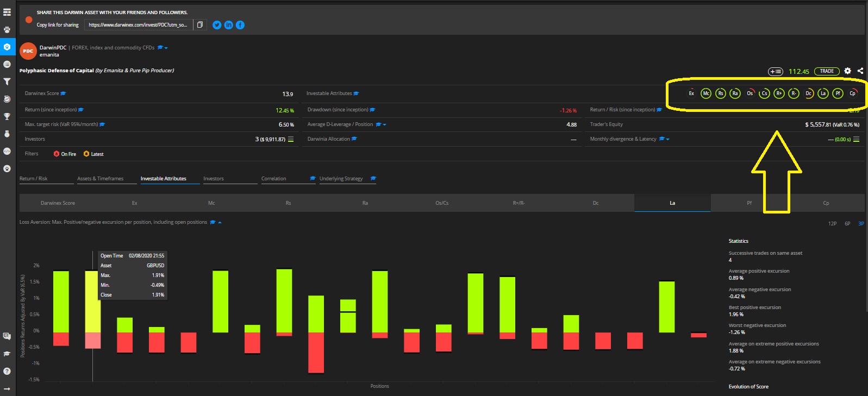Viewport: 868px width, 396px height.
Task: Open the settings gear beside TRADE
Action: (x=847, y=71)
